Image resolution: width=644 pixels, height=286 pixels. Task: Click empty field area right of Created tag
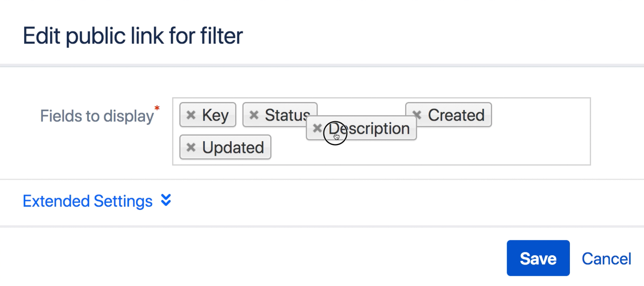coord(541,115)
